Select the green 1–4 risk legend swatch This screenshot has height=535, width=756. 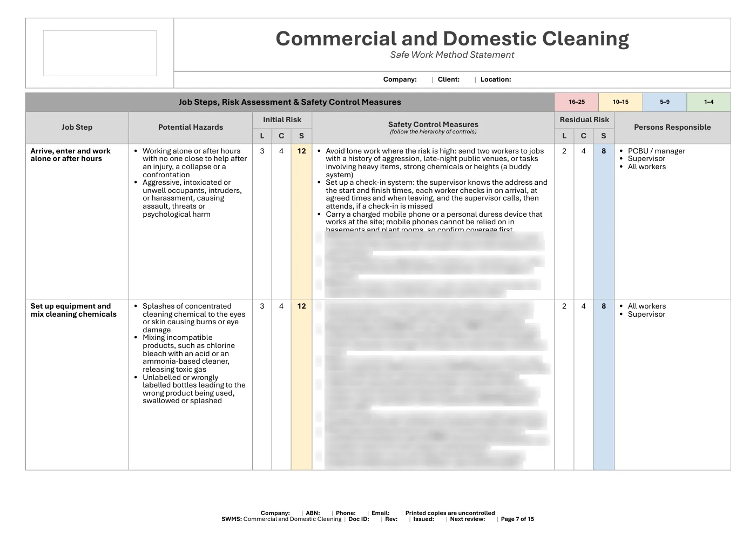708,102
